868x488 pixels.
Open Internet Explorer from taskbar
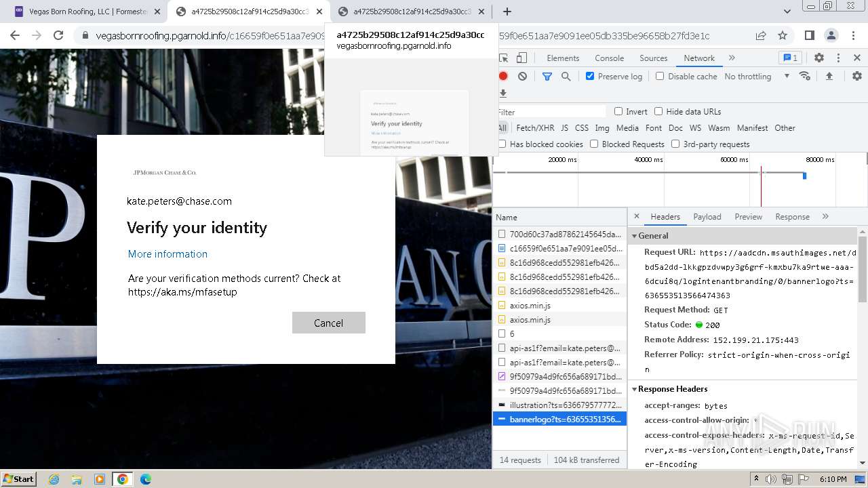click(x=54, y=479)
